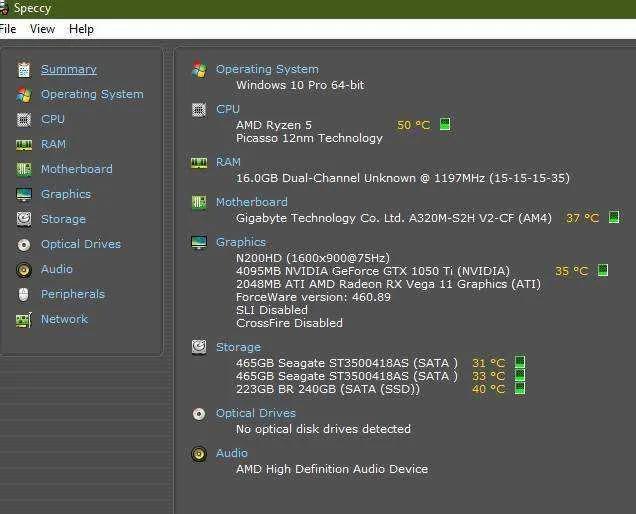Select Operating System in the sidebar
This screenshot has height=514, width=636.
(x=92, y=94)
